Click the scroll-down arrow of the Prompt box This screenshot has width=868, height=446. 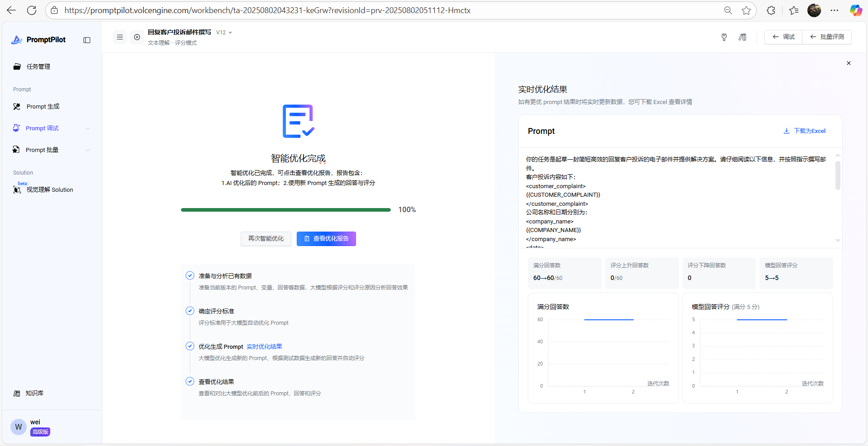tap(838, 241)
